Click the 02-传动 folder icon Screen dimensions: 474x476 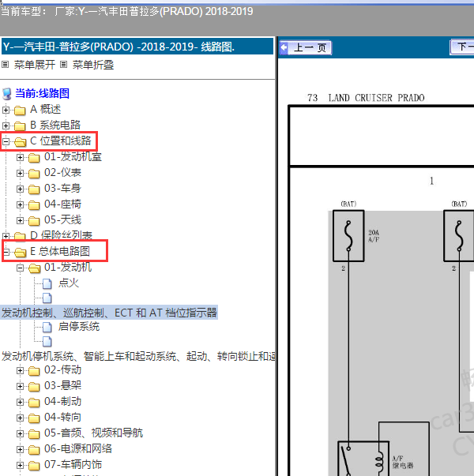tap(34, 371)
